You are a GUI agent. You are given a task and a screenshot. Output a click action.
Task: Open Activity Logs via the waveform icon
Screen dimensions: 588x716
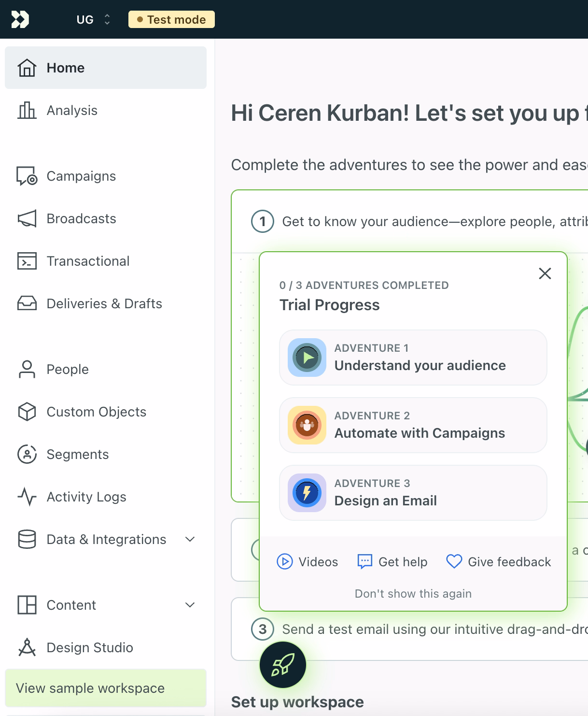pyautogui.click(x=28, y=497)
